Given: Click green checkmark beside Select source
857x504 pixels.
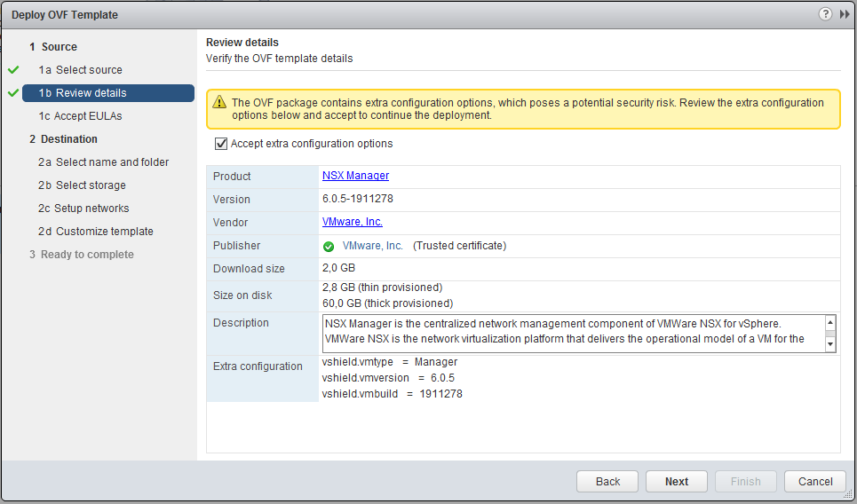Looking at the screenshot, I should [13, 69].
